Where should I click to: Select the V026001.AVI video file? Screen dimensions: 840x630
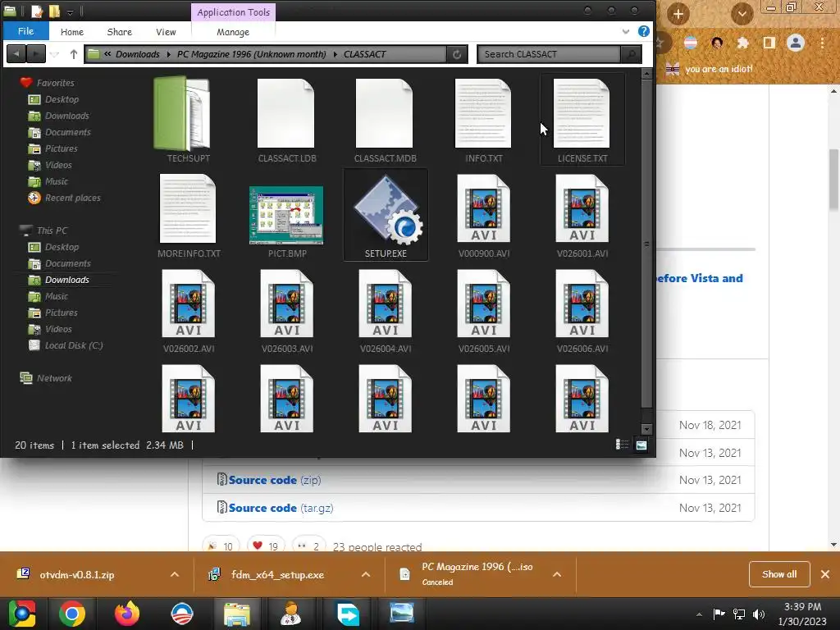coord(582,214)
